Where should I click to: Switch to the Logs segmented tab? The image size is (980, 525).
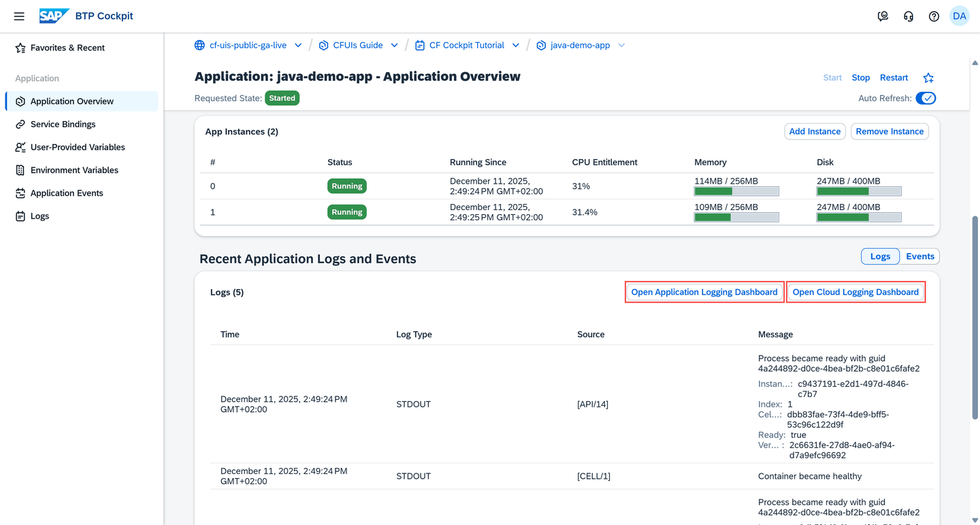coord(880,256)
